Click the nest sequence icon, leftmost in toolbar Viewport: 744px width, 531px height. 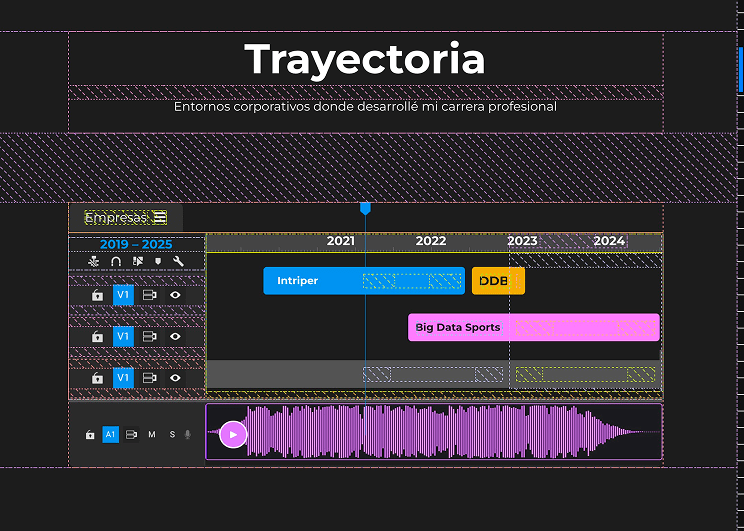coord(94,262)
